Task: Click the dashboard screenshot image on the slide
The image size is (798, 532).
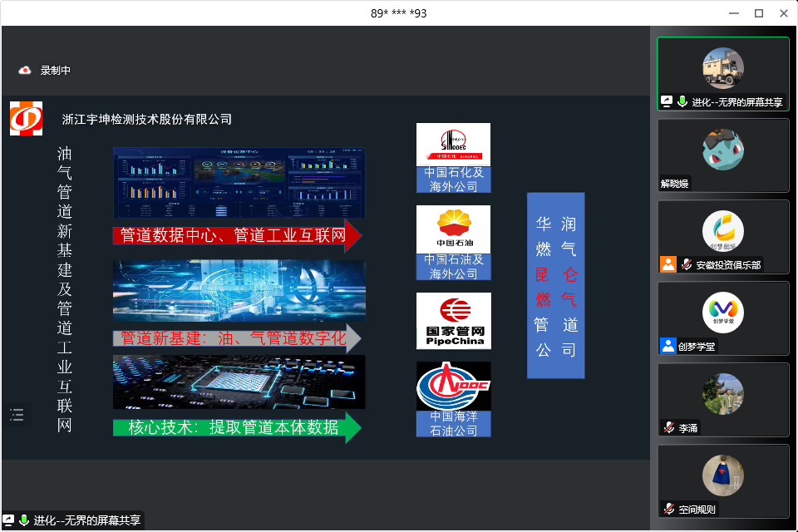Action: pos(239,183)
